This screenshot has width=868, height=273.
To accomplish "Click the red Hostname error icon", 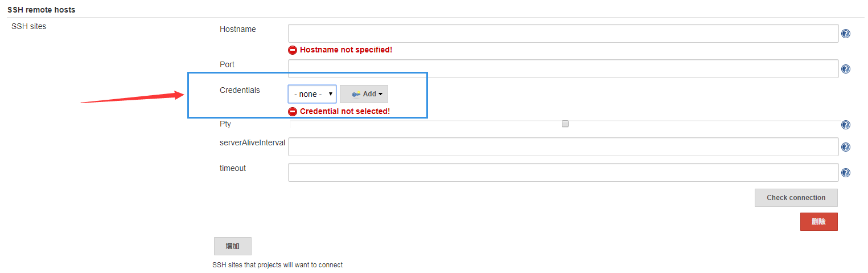I will pyautogui.click(x=293, y=50).
